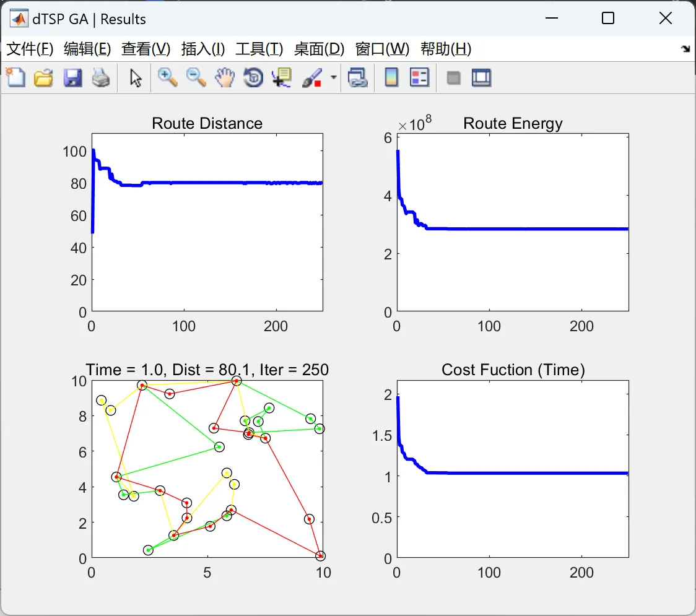This screenshot has width=696, height=616.
Task: Open the 插入(I) menu
Action: click(x=203, y=49)
